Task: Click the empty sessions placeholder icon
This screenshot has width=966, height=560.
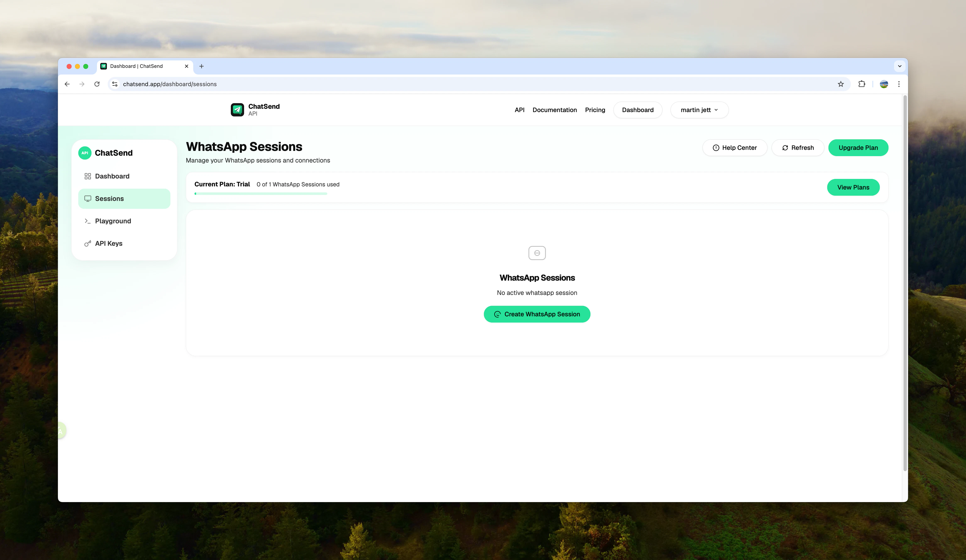Action: pyautogui.click(x=537, y=253)
